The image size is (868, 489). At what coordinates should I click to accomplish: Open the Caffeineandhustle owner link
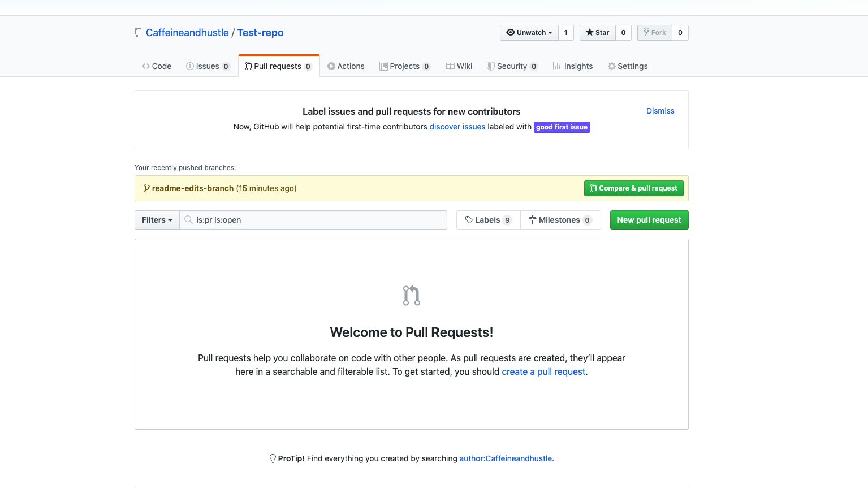tap(187, 33)
